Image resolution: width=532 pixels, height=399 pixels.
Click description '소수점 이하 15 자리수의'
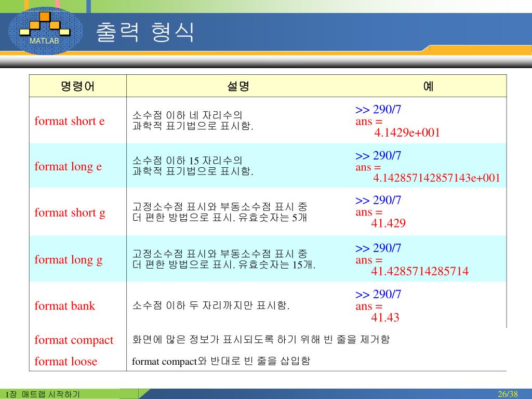tap(187, 161)
